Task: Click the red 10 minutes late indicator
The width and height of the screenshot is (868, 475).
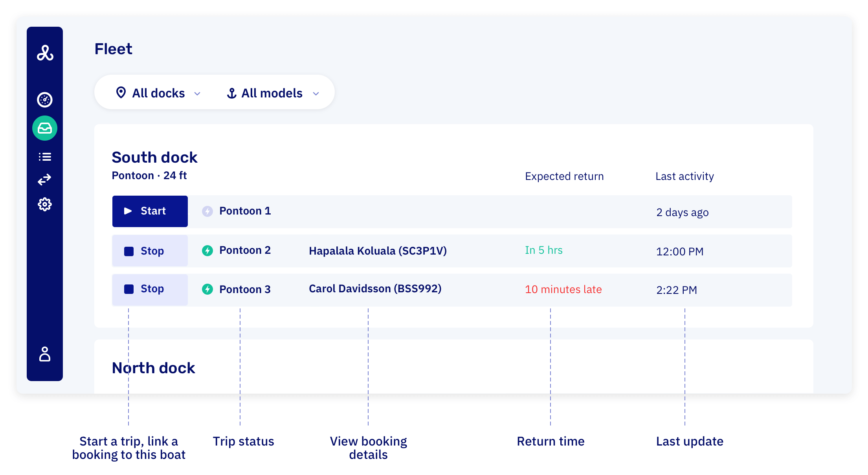Action: 563,289
